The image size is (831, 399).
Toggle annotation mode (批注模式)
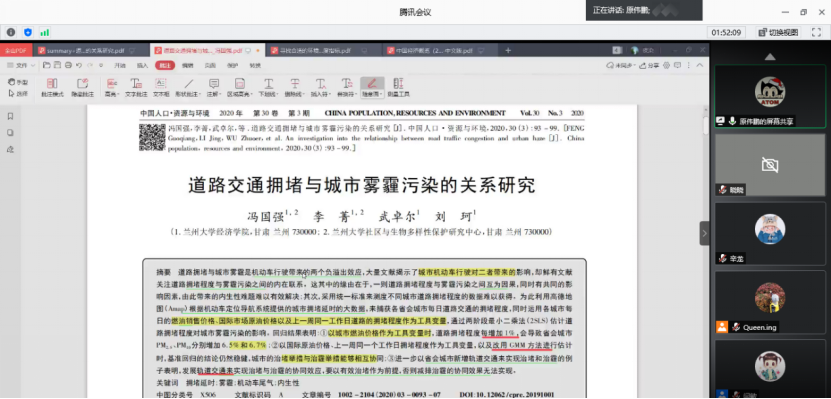[52, 87]
